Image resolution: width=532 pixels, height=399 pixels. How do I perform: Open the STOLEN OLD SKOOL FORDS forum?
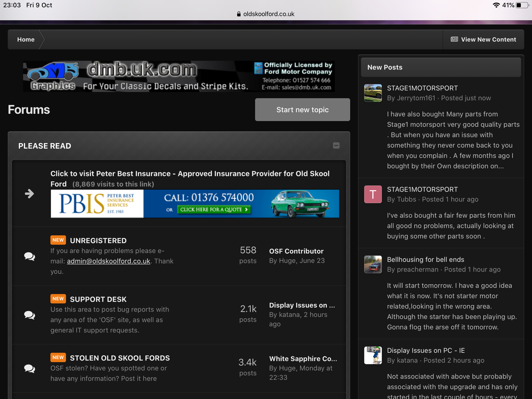click(x=120, y=358)
